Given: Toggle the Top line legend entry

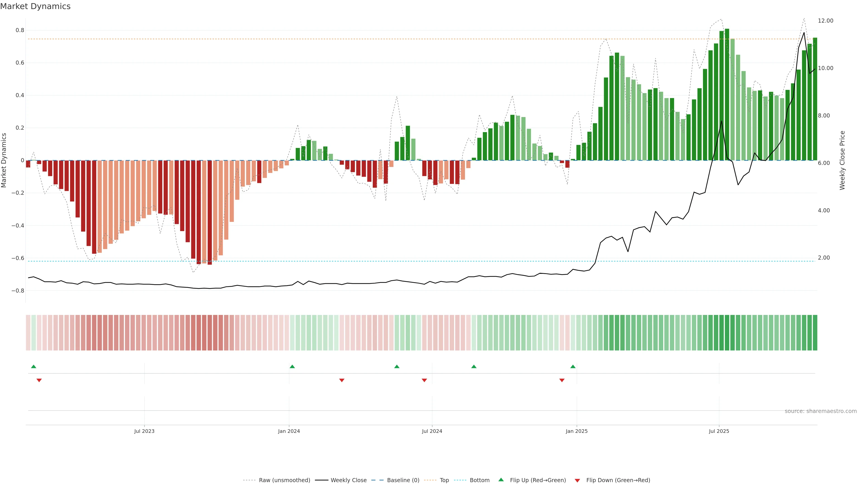Looking at the screenshot, I should click(444, 480).
